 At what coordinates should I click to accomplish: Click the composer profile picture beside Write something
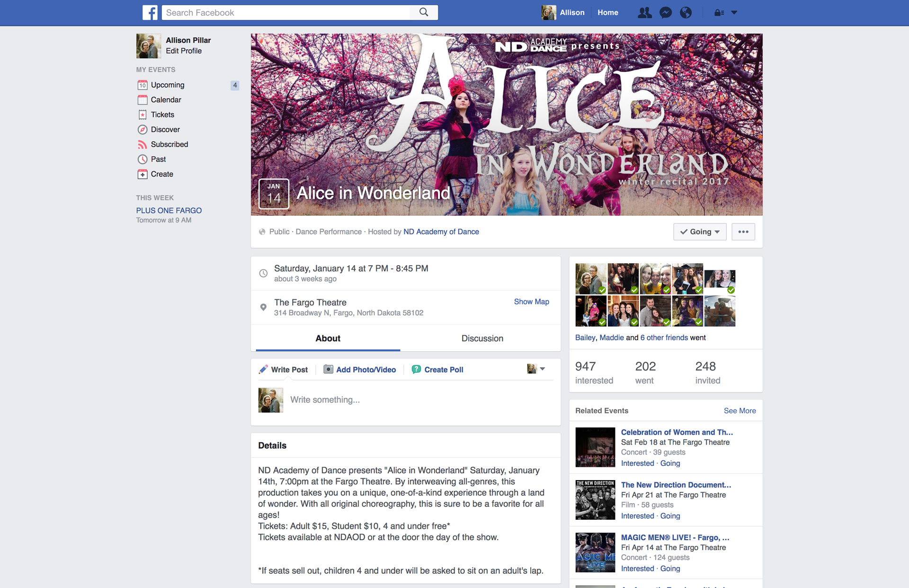270,400
